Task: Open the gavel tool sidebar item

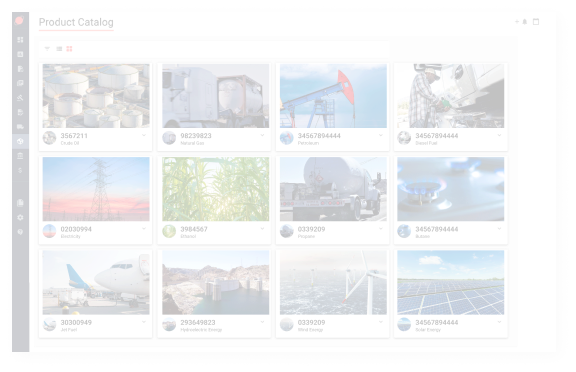Action: click(x=20, y=98)
